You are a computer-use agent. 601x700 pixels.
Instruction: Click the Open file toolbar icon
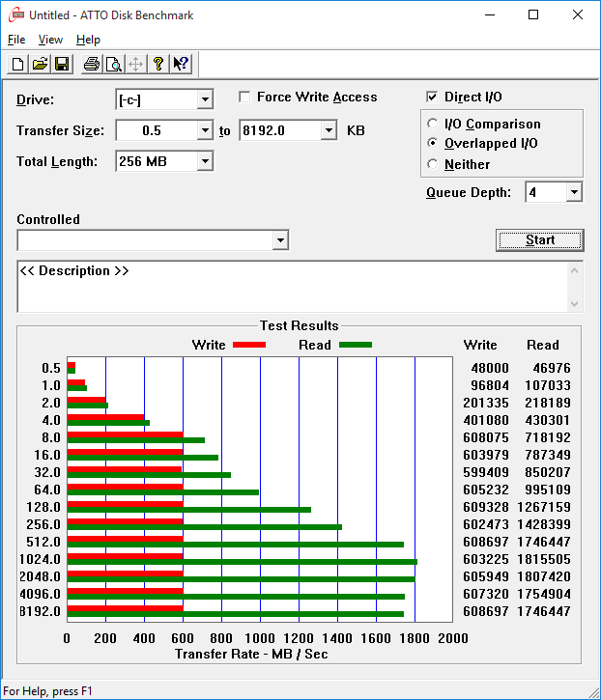(40, 64)
